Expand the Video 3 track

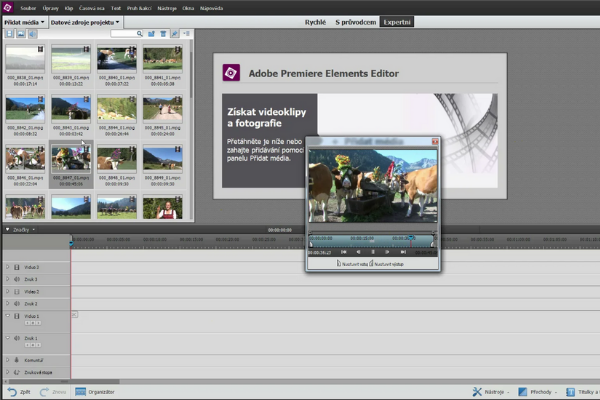pyautogui.click(x=7, y=267)
